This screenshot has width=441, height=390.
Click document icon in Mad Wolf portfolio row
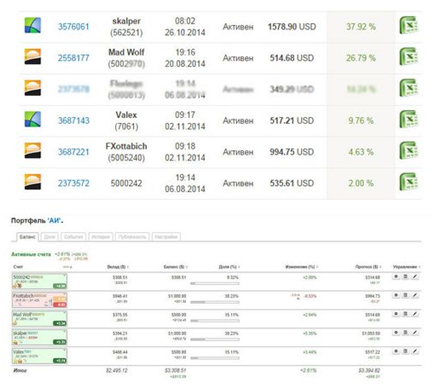click(x=405, y=314)
